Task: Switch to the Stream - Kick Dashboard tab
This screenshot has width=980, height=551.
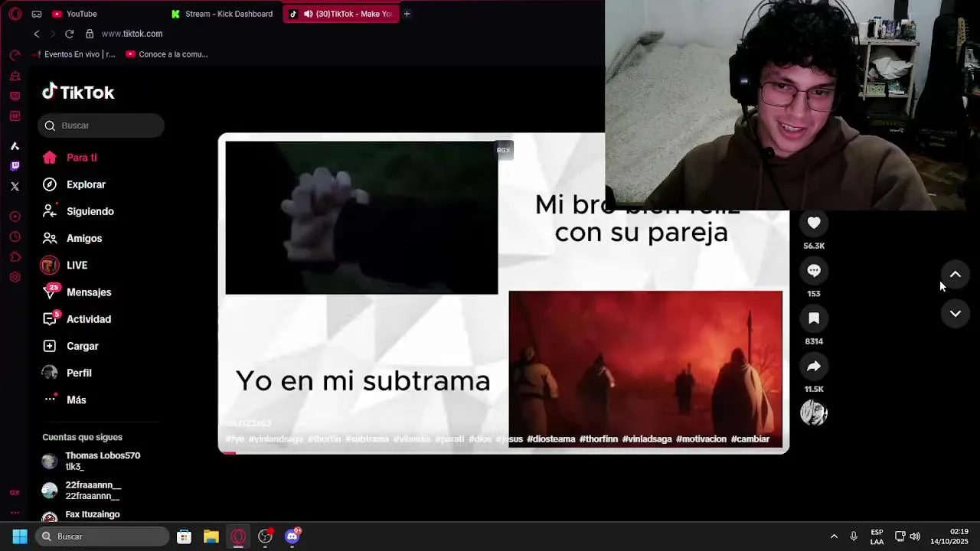Action: [222, 14]
